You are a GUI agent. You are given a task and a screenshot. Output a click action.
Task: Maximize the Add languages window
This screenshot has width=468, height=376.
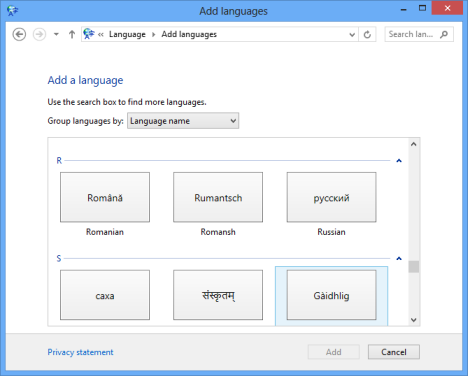[x=422, y=8]
